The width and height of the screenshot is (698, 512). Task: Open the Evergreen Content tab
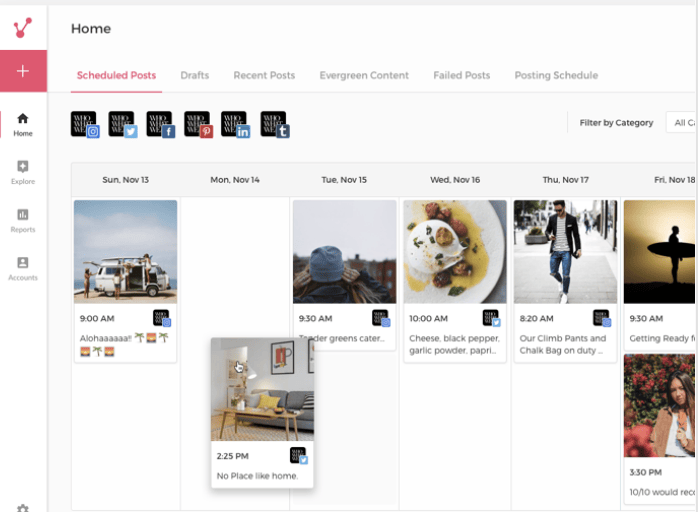pos(364,75)
